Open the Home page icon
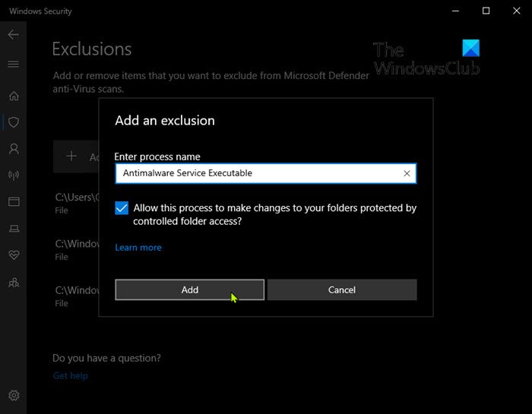This screenshot has height=414, width=532. (x=14, y=96)
